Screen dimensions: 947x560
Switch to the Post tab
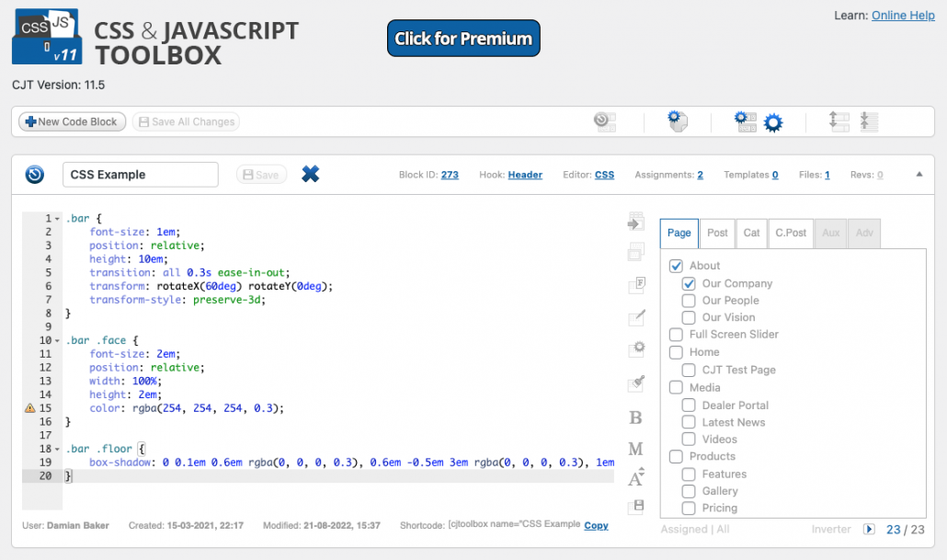coord(717,234)
